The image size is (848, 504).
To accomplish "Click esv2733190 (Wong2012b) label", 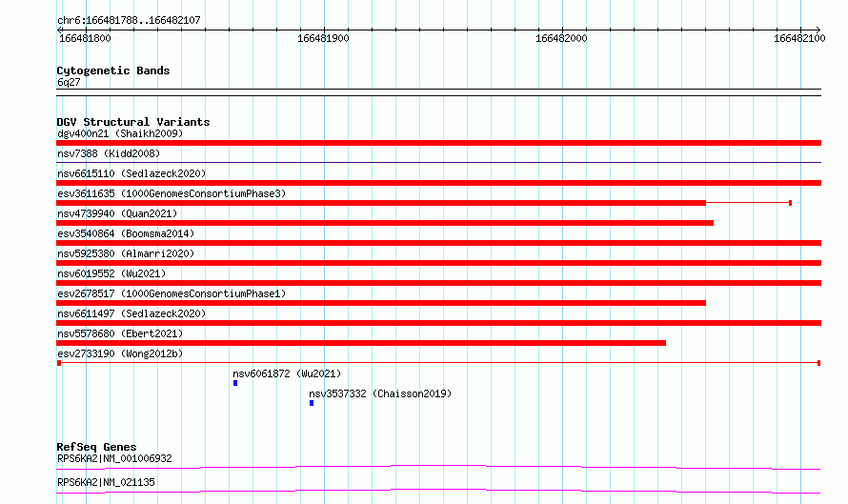I will click(x=120, y=353).
